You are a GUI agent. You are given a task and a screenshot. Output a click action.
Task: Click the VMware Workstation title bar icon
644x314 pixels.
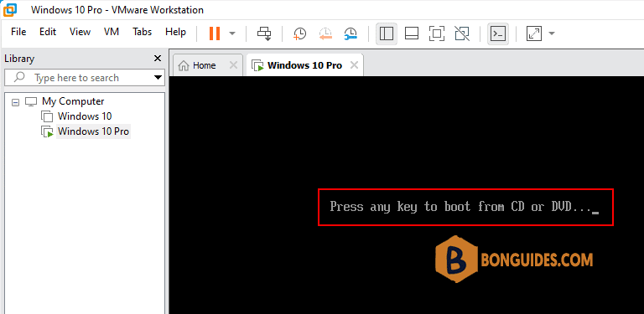(x=10, y=9)
